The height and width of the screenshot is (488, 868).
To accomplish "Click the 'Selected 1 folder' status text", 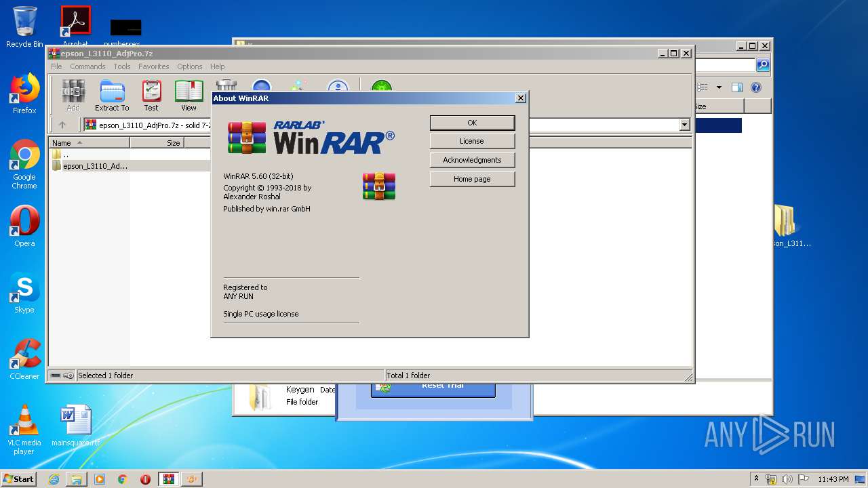I will point(106,375).
